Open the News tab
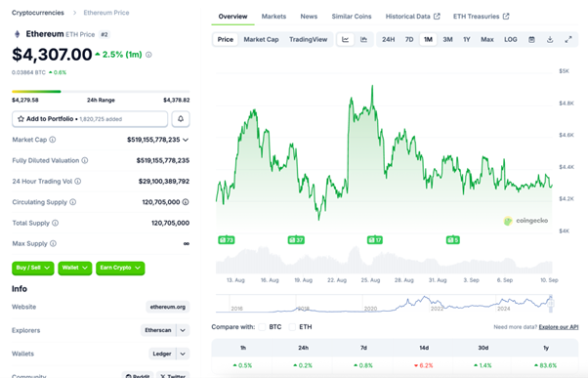Image resolution: width=588 pixels, height=378 pixels. [x=309, y=17]
